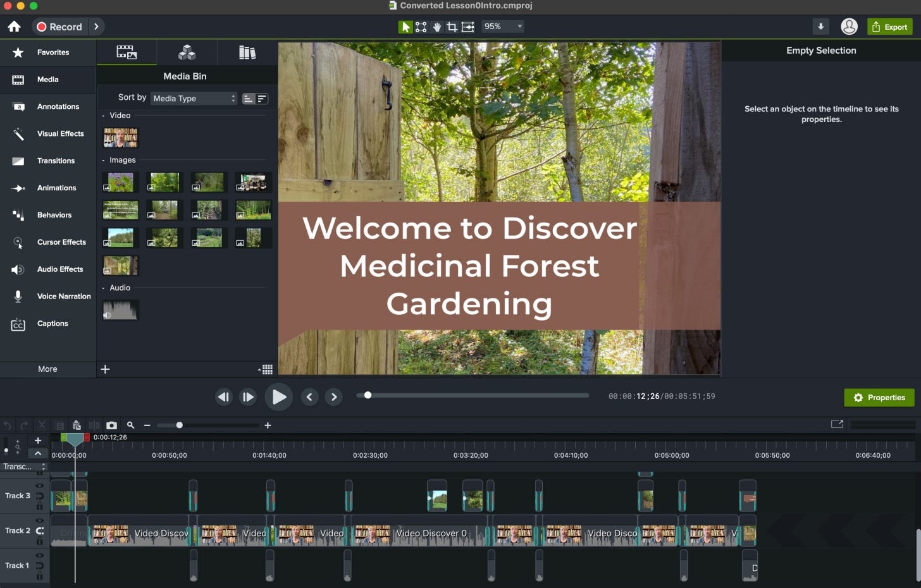
Task: Expand More tools in the sidebar
Action: pos(47,369)
